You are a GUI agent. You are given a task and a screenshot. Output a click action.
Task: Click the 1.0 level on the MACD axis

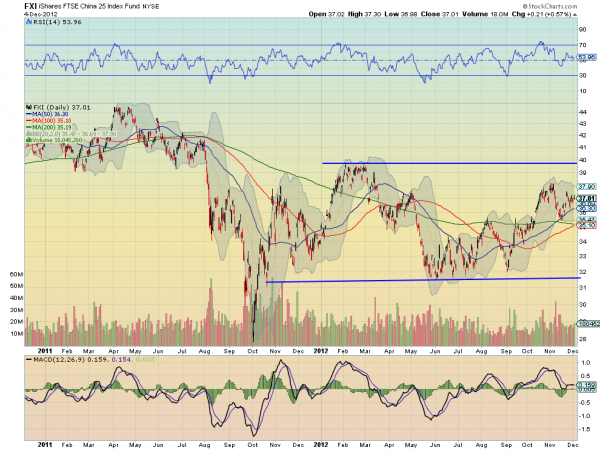click(x=585, y=363)
